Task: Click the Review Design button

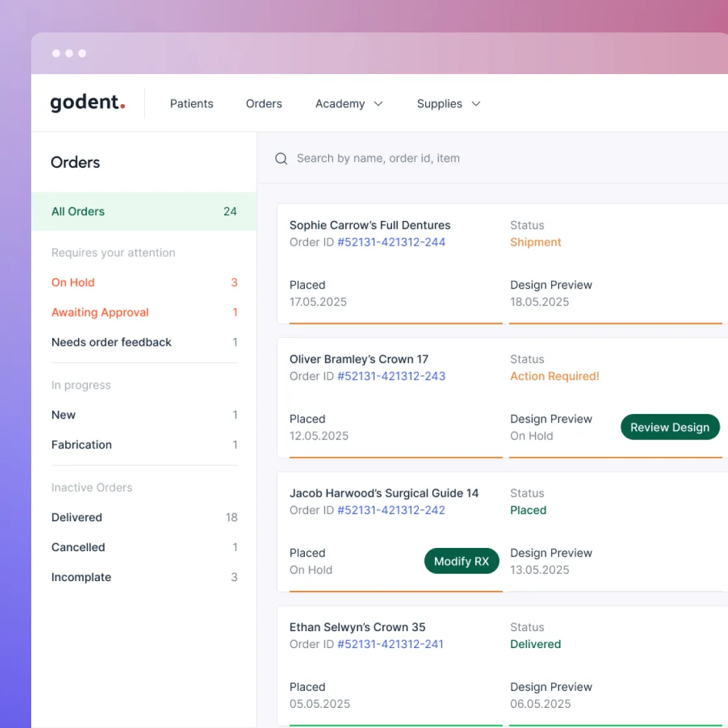Action: tap(670, 427)
